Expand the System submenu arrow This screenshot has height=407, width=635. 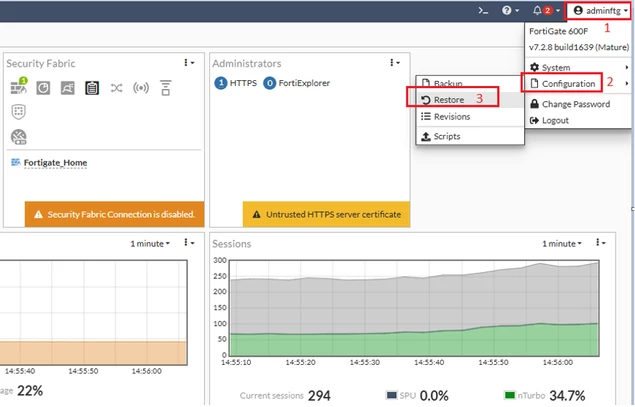point(626,67)
